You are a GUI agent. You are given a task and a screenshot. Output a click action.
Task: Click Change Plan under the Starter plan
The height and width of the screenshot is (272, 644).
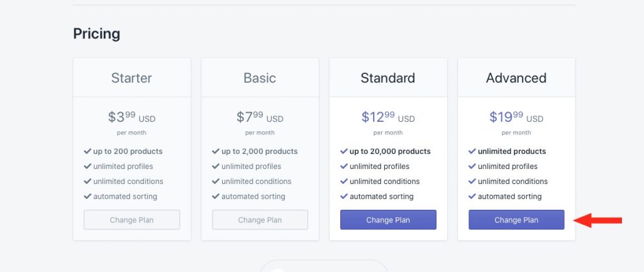[132, 220]
